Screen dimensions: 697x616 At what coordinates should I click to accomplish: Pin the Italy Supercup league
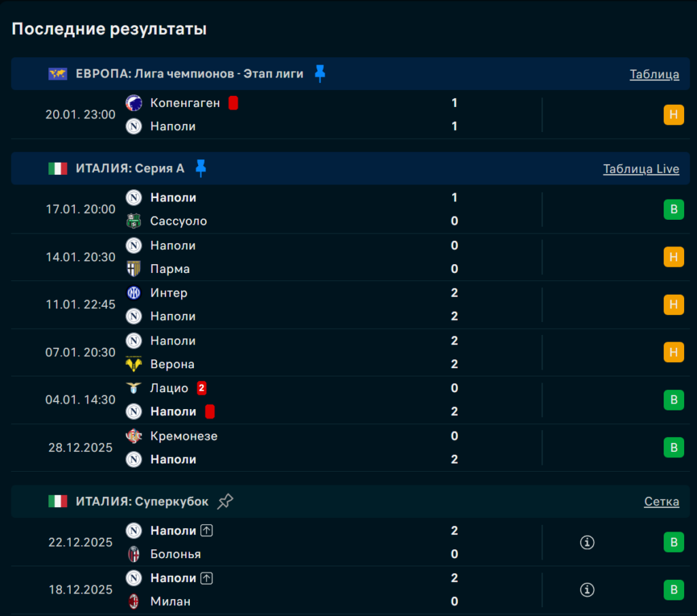(225, 502)
